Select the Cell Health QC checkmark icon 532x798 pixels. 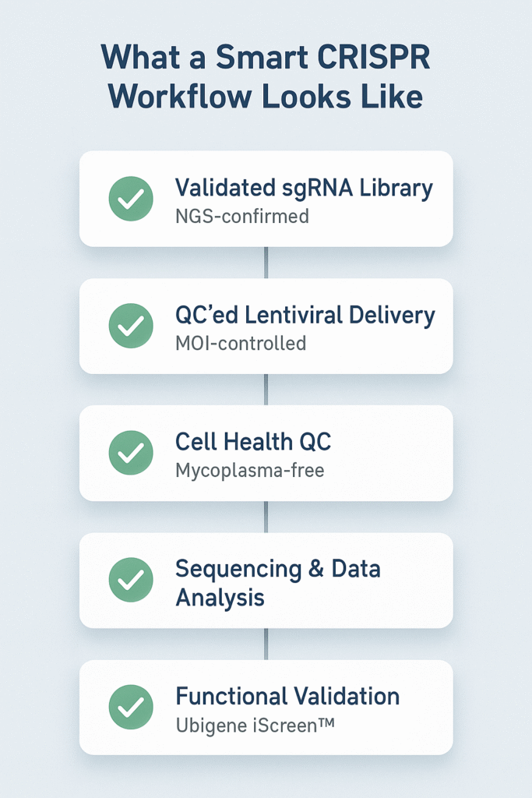[131, 453]
